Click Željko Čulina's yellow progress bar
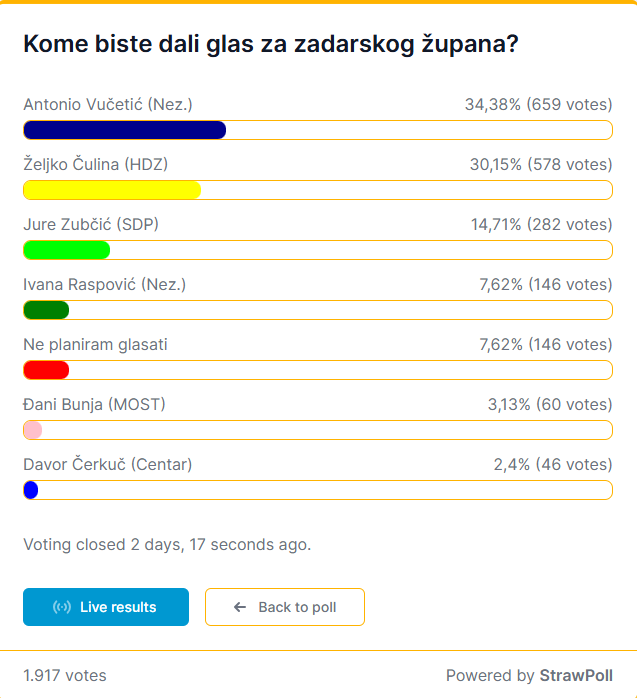Screen dimensions: 637x698 (x=112, y=190)
